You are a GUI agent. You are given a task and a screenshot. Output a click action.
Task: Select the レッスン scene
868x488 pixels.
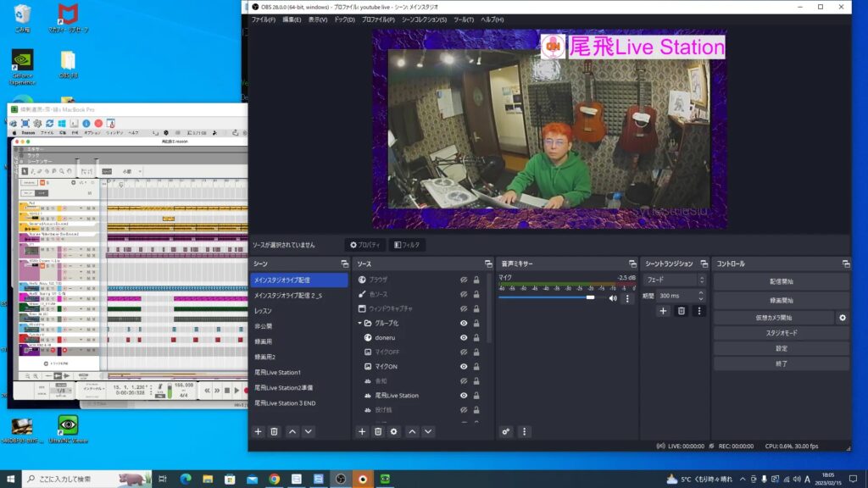263,311
